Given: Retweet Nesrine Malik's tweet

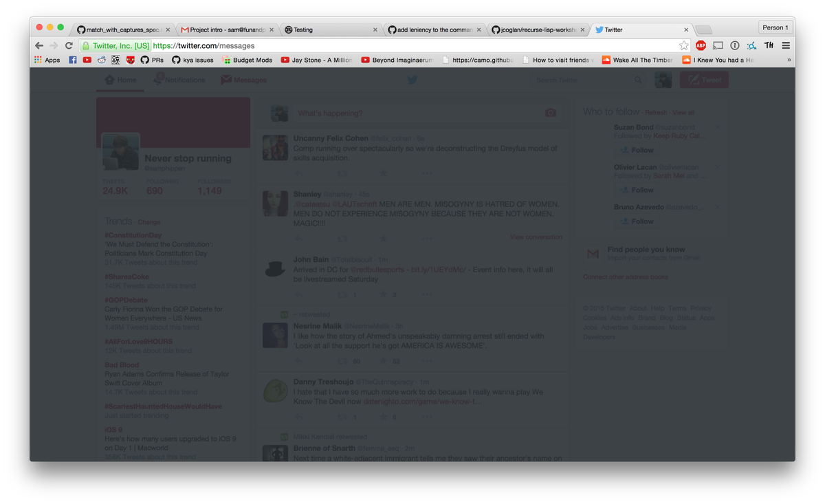Looking at the screenshot, I should coord(342,361).
